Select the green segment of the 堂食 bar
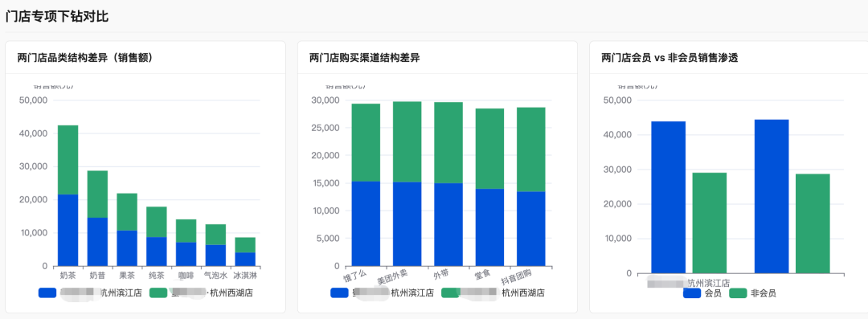The image size is (868, 319). [x=490, y=149]
